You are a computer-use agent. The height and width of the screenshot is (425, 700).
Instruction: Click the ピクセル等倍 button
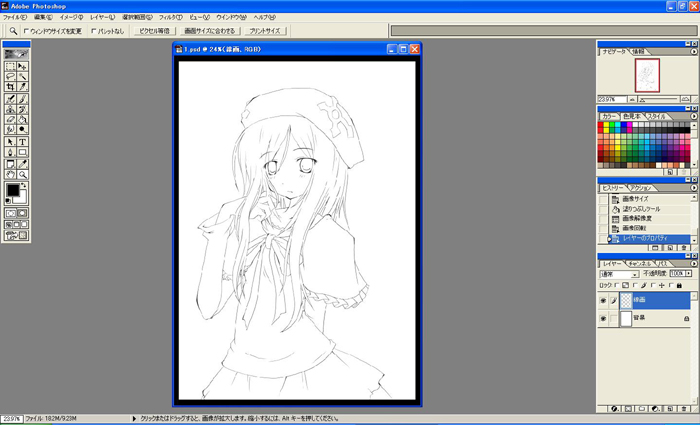coord(154,31)
